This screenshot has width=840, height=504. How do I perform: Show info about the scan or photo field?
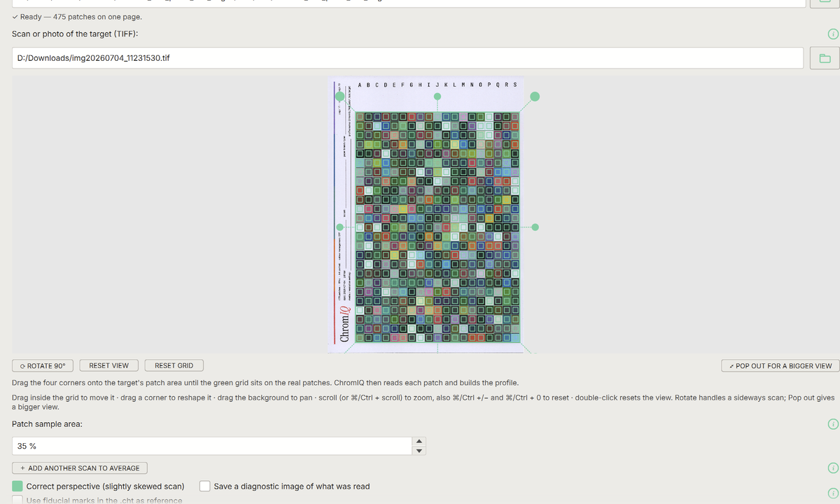(x=832, y=34)
